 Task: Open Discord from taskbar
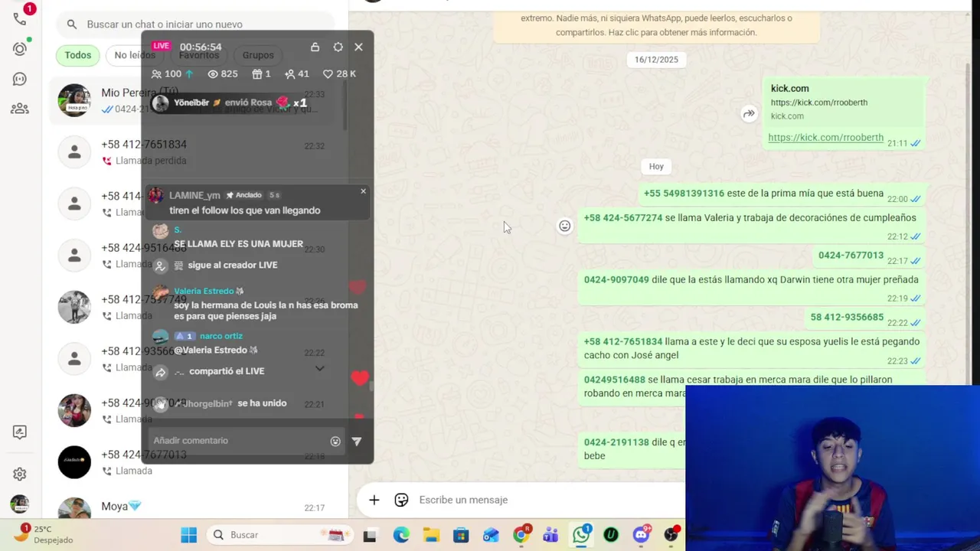tap(642, 535)
